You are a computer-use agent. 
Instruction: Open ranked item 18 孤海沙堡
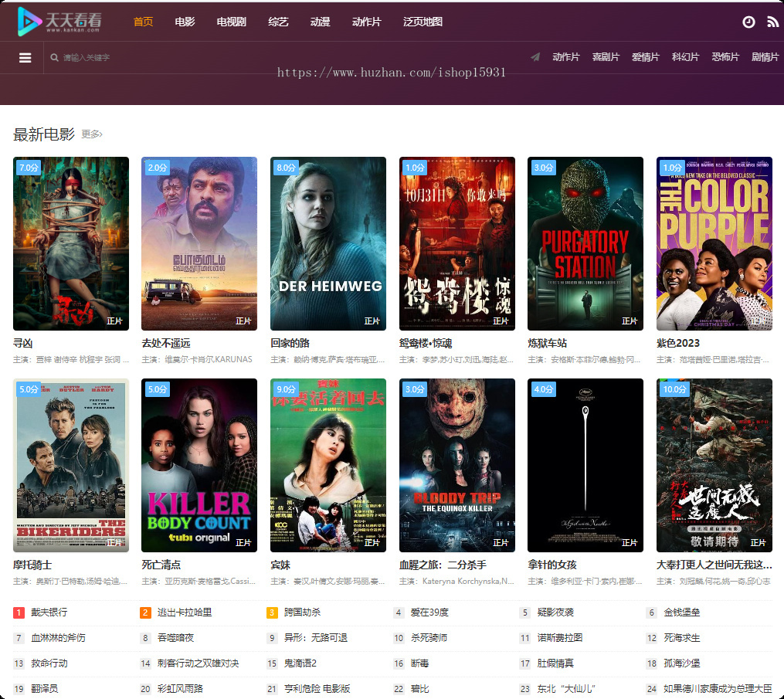(x=682, y=663)
